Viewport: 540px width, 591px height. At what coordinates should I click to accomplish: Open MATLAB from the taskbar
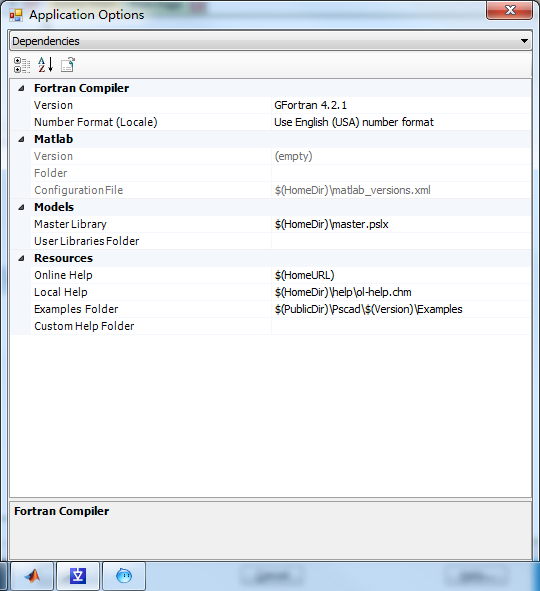(x=32, y=576)
